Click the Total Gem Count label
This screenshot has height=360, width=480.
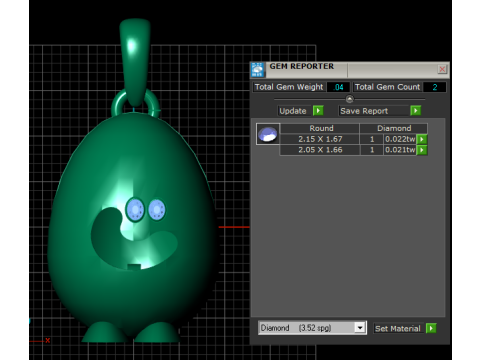[x=387, y=87]
